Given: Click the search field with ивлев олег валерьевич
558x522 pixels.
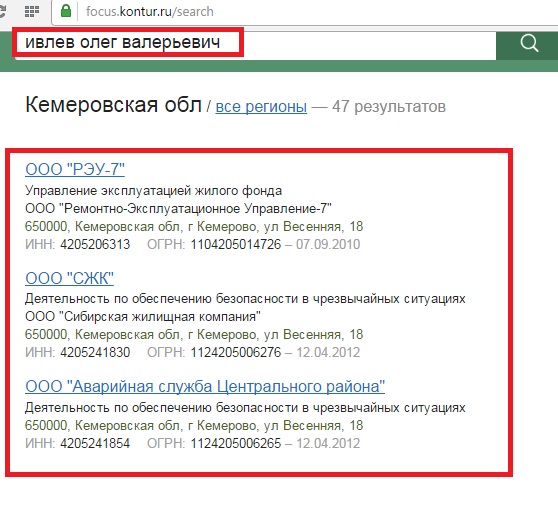Looking at the screenshot, I should [x=255, y=45].
